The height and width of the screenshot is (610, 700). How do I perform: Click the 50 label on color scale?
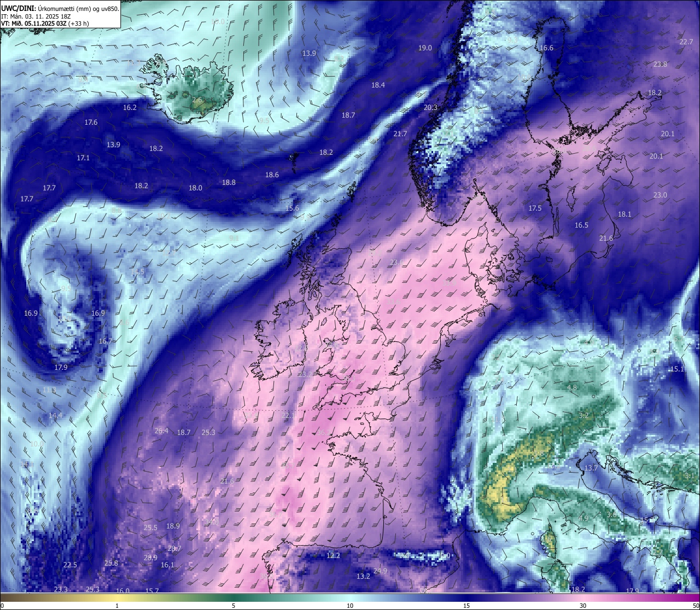coord(696,606)
